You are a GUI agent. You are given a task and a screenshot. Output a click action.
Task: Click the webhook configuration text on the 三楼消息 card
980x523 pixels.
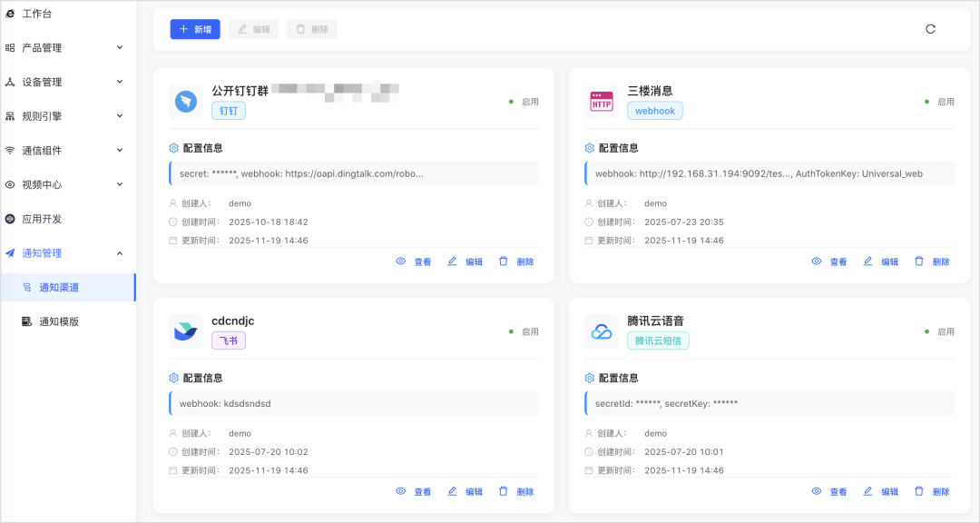[759, 174]
